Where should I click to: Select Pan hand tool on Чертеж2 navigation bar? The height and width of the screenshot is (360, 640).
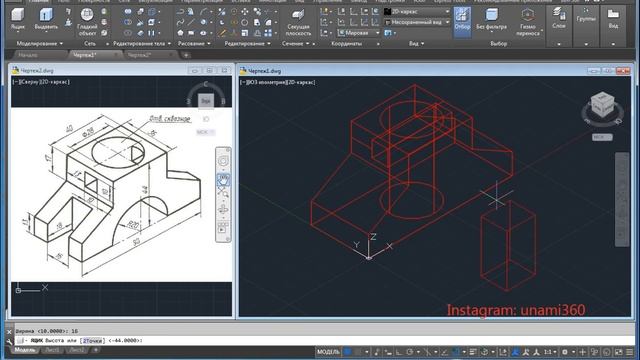coord(223,179)
